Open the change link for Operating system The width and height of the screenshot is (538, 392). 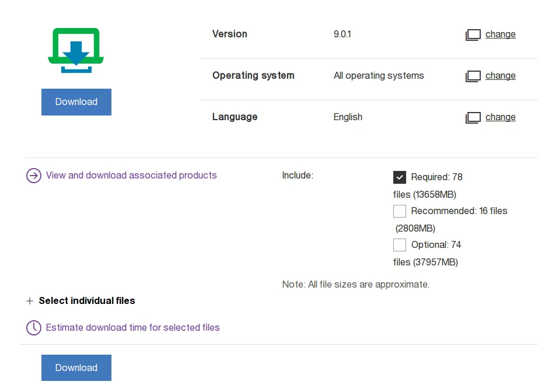click(500, 76)
